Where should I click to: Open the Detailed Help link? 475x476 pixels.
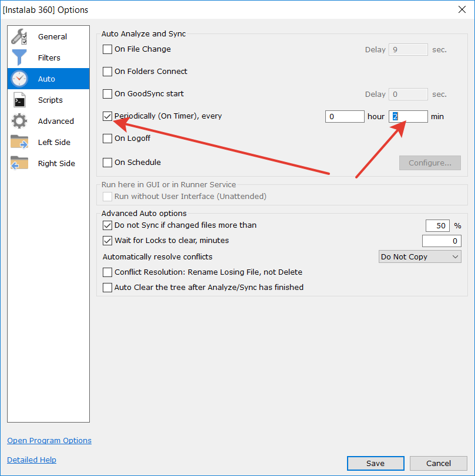[x=32, y=460]
